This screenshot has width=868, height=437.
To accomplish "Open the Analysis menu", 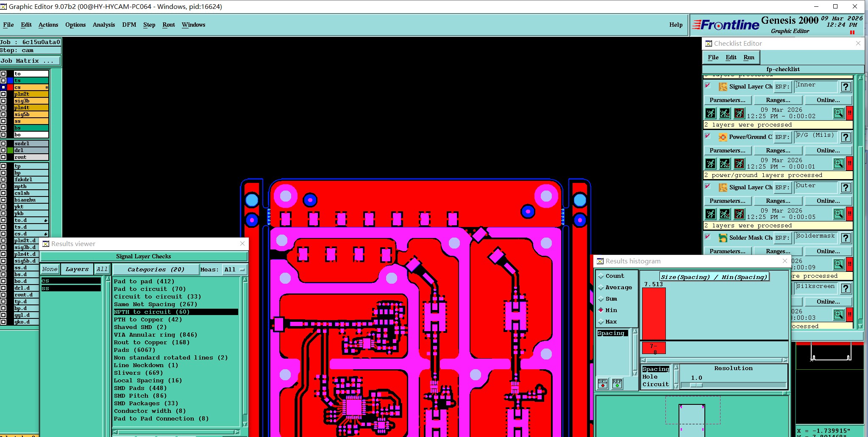I will 104,25.
